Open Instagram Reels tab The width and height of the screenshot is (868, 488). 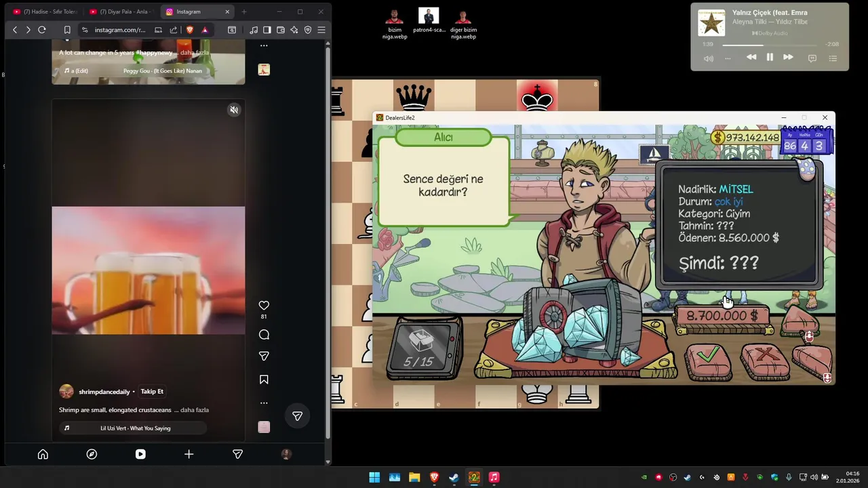[x=140, y=454]
